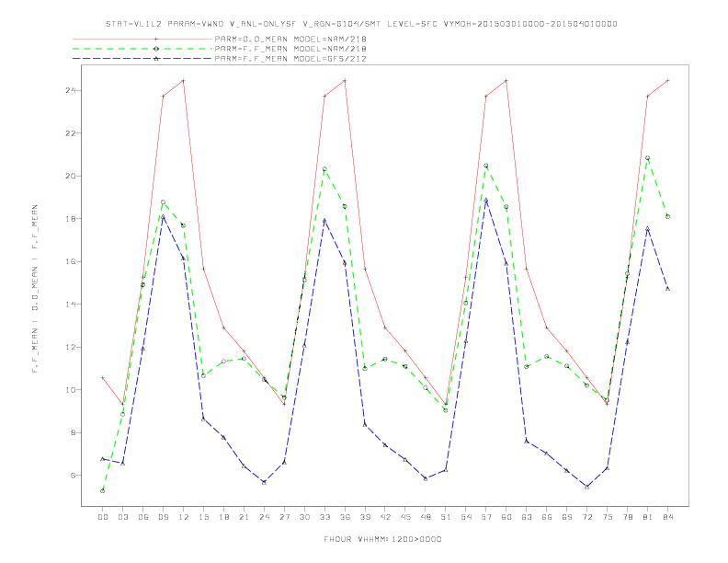Click red plus marker at forecast hour 39
The width and height of the screenshot is (728, 563).
point(365,269)
